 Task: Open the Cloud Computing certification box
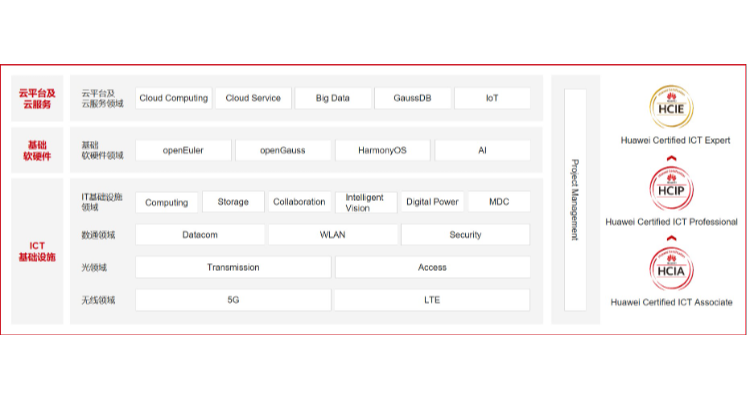click(173, 98)
